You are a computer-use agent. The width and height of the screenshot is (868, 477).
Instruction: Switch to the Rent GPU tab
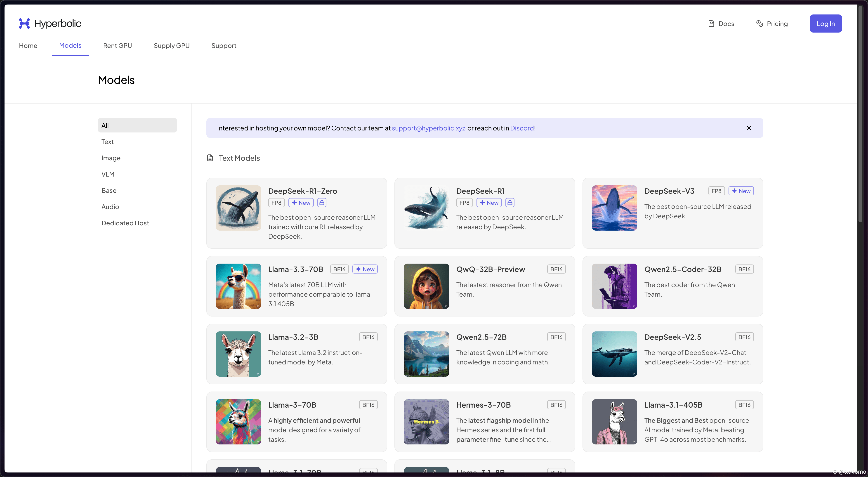pyautogui.click(x=117, y=45)
